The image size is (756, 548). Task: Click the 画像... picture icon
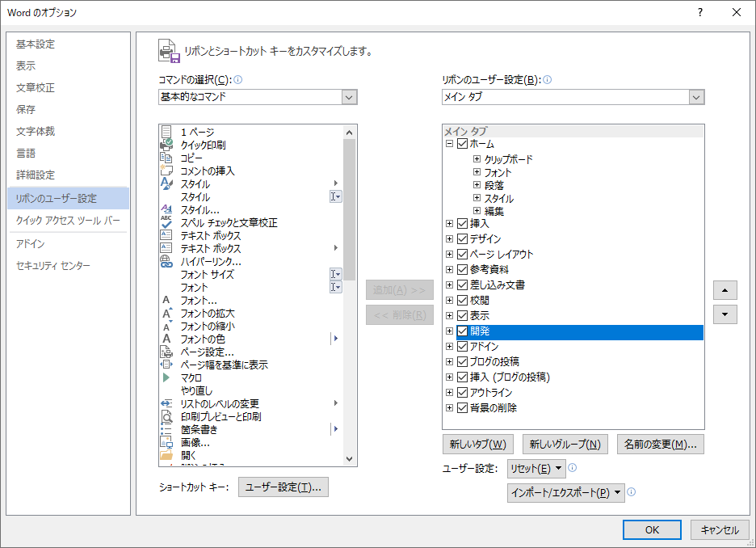(x=166, y=442)
